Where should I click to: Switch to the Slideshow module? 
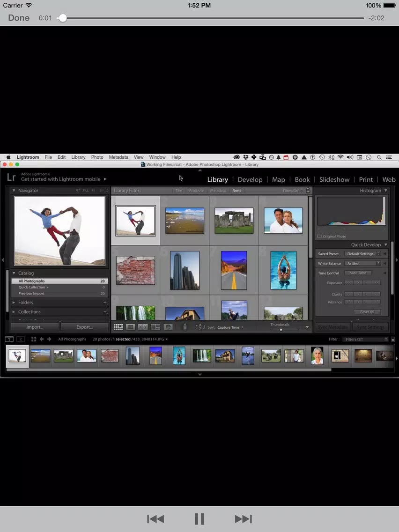[x=334, y=179]
